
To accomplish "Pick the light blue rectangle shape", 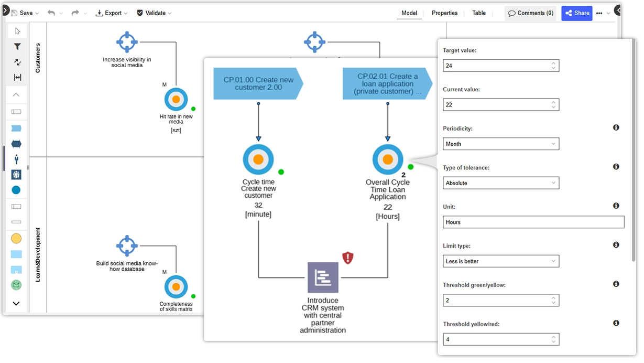I will [16, 254].
